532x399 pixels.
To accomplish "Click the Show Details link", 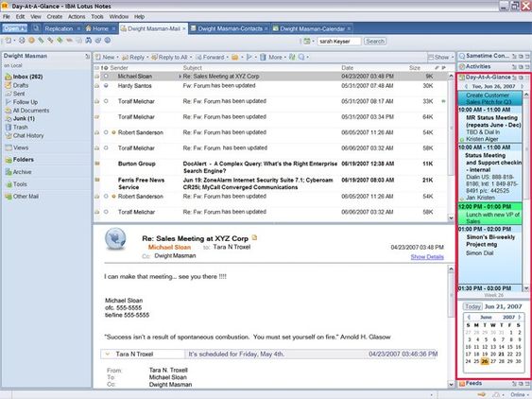I will point(427,257).
